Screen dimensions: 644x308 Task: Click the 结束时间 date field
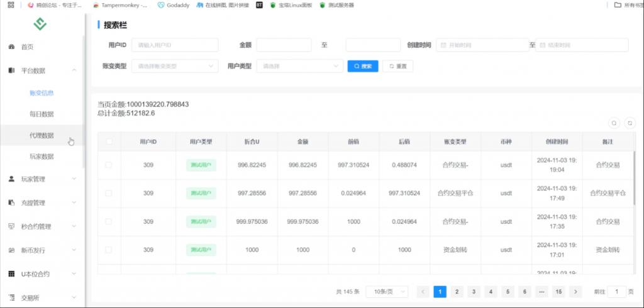pyautogui.click(x=582, y=45)
